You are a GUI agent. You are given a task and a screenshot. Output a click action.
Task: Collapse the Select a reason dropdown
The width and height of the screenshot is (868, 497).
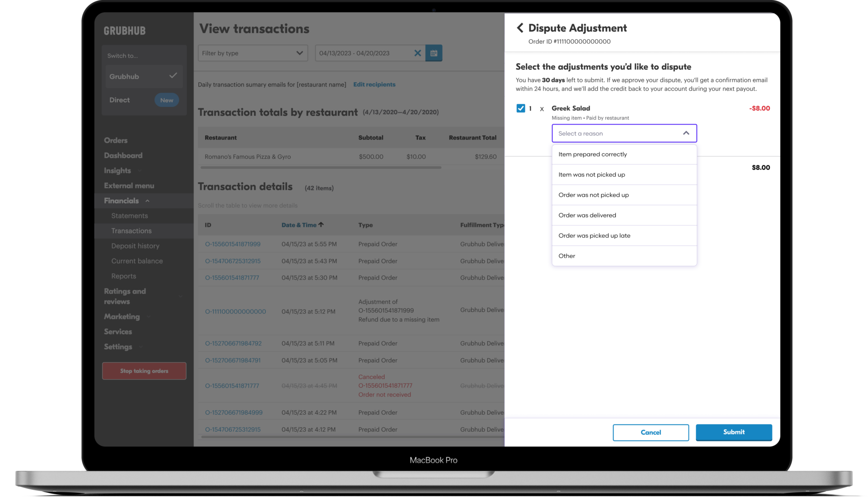[686, 133]
